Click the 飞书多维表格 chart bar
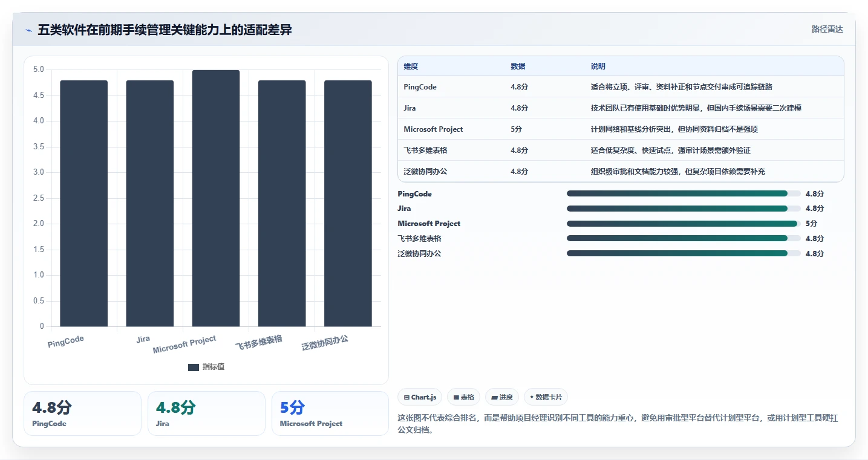This screenshot has height=460, width=868. click(x=282, y=204)
